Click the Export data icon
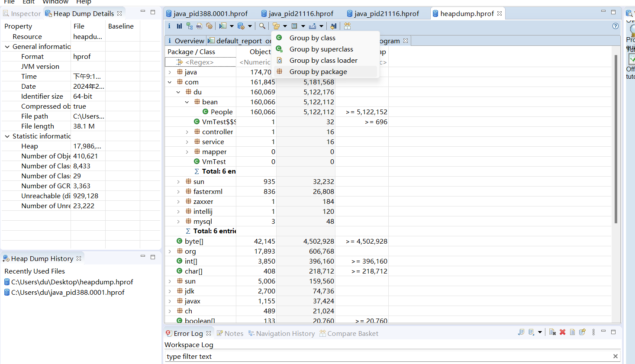The width and height of the screenshot is (635, 364). pos(313,26)
